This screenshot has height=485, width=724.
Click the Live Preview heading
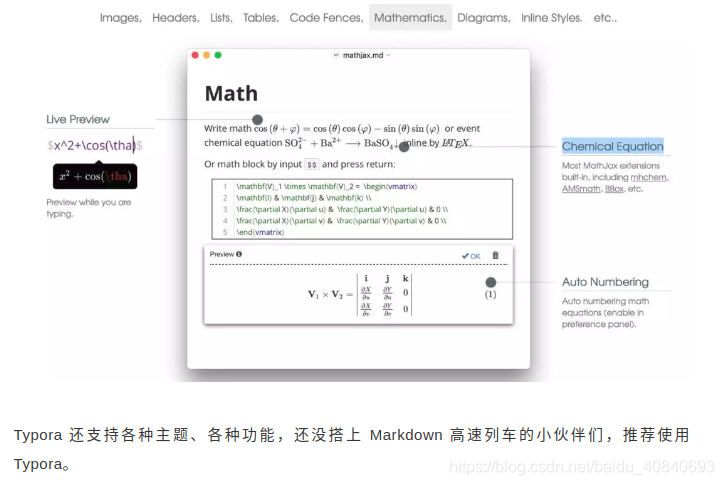pos(78,119)
